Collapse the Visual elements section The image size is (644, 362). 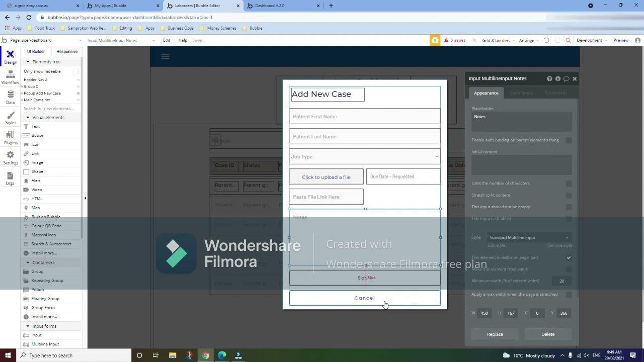[28, 118]
